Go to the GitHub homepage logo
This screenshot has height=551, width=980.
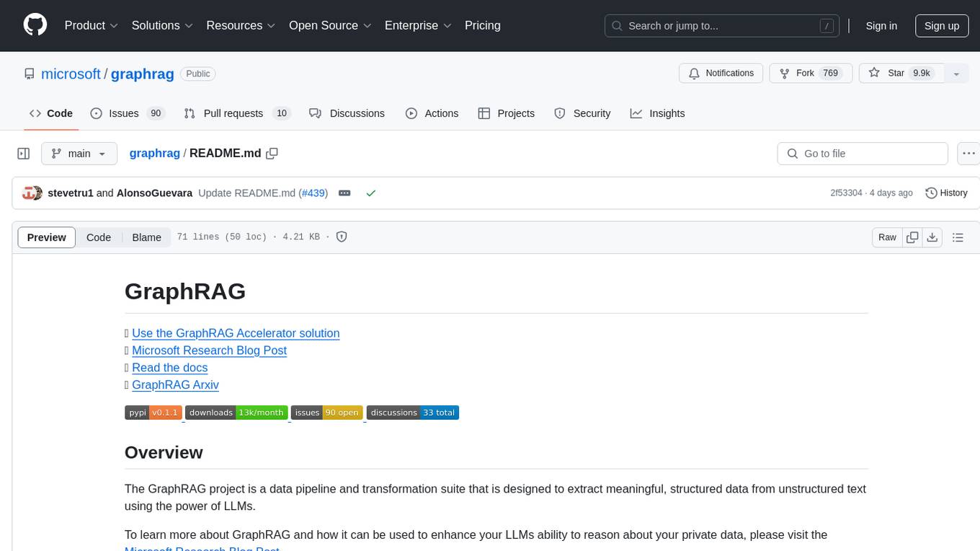click(35, 25)
